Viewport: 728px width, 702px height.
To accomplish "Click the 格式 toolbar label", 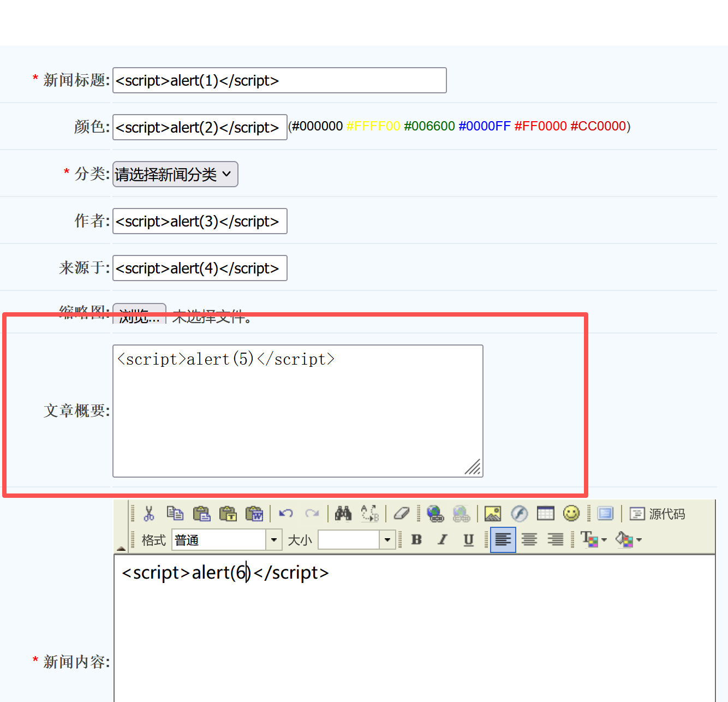I will (x=153, y=540).
